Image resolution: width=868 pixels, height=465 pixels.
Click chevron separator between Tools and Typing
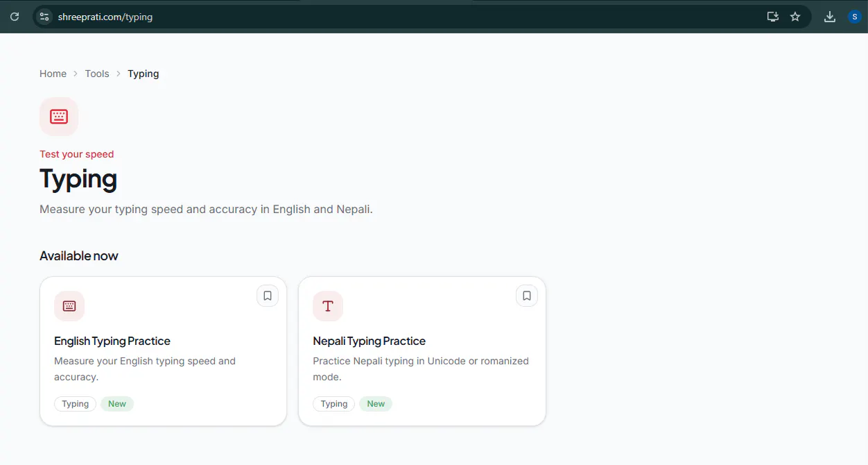pyautogui.click(x=119, y=74)
